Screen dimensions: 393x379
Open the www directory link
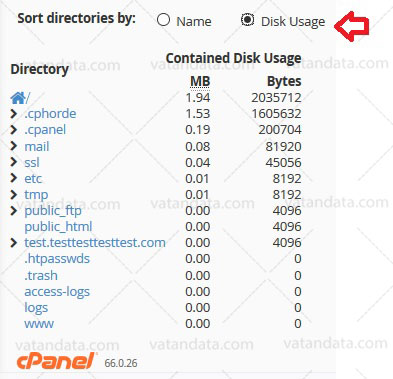pos(39,324)
